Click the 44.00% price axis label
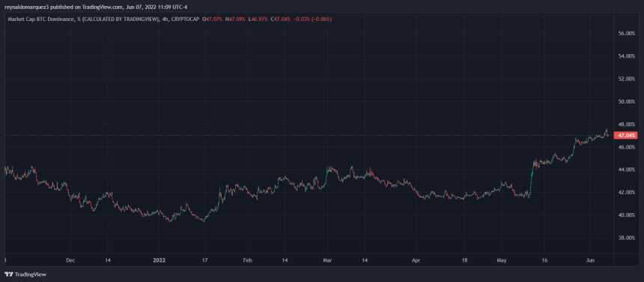This screenshot has height=282, width=644. click(626, 169)
